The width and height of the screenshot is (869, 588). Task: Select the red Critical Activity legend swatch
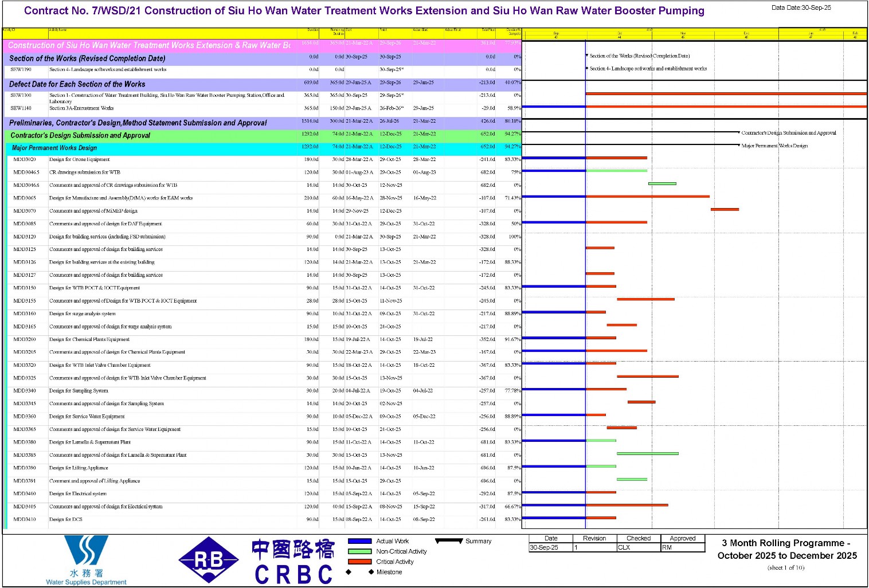[359, 562]
